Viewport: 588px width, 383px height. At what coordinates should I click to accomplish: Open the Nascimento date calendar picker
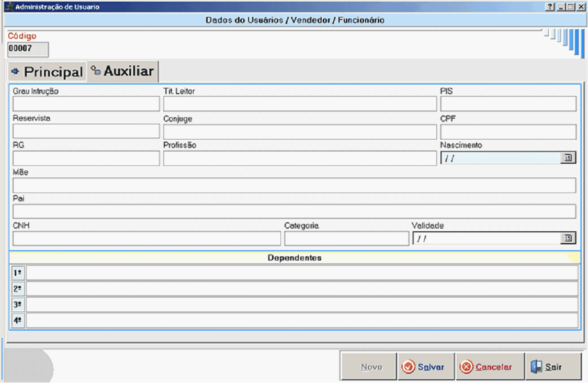point(568,158)
